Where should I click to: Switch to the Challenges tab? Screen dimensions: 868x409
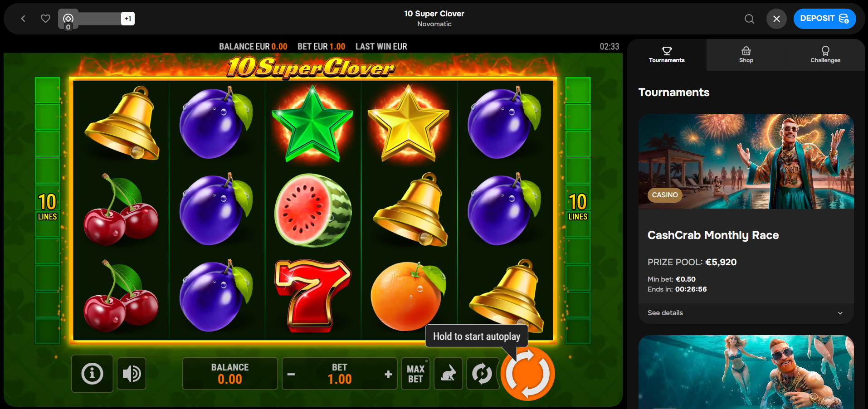click(825, 54)
